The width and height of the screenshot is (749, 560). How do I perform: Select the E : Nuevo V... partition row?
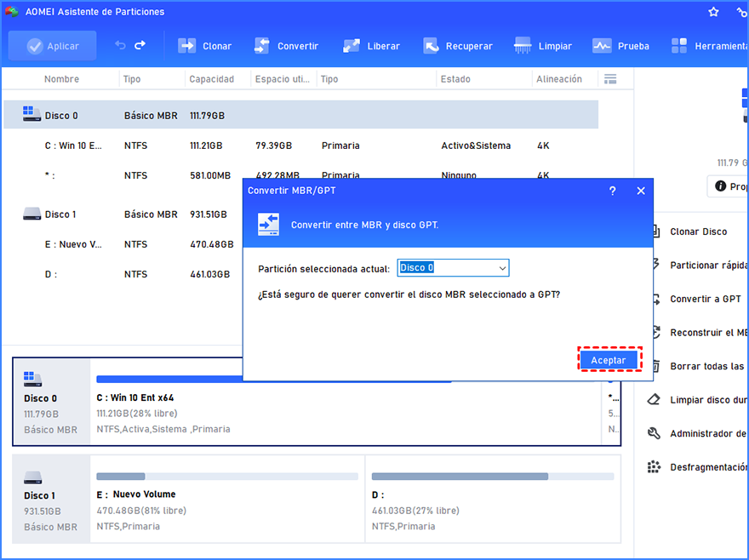(123, 244)
